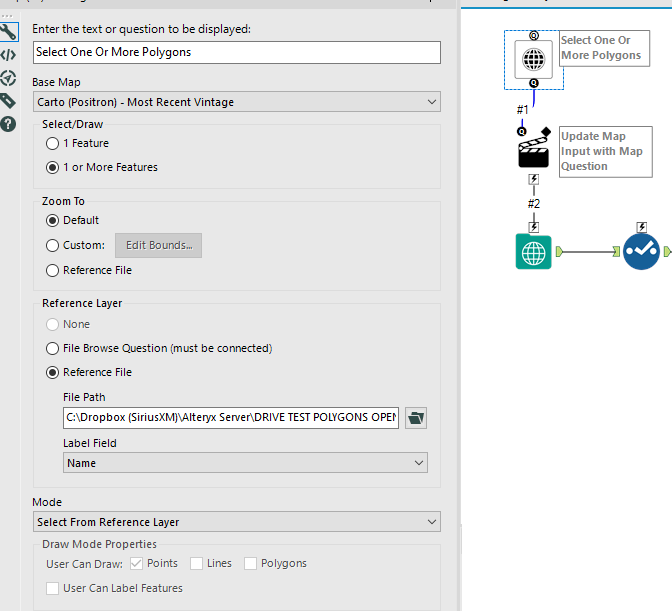Click the Edit Bounds button
The image size is (672, 611).
[x=158, y=246]
